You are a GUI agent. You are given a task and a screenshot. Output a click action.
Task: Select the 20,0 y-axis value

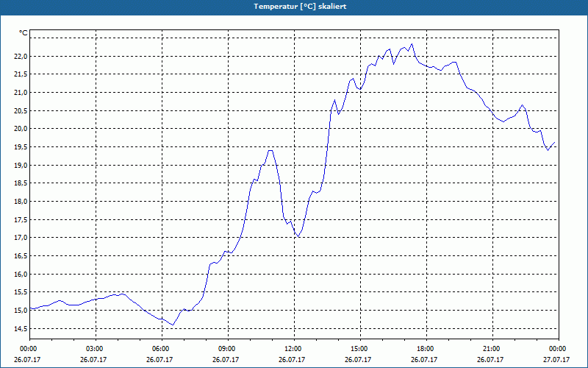pyautogui.click(x=21, y=129)
